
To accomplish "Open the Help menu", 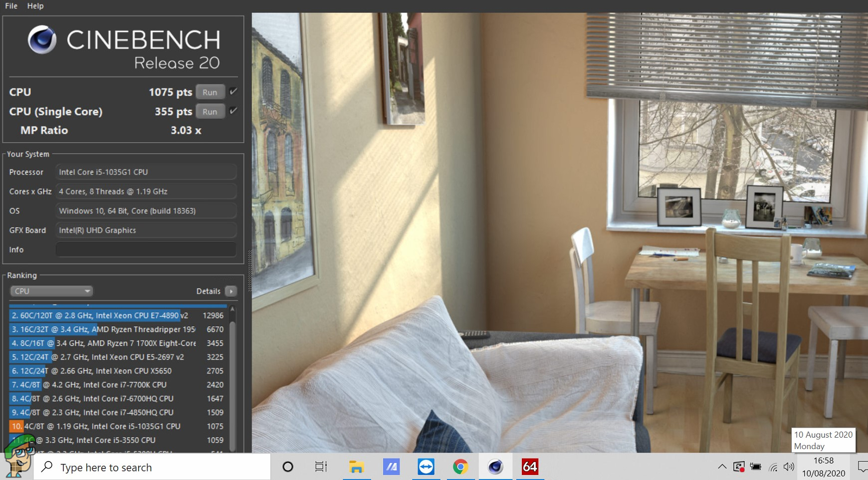I will 35,6.
